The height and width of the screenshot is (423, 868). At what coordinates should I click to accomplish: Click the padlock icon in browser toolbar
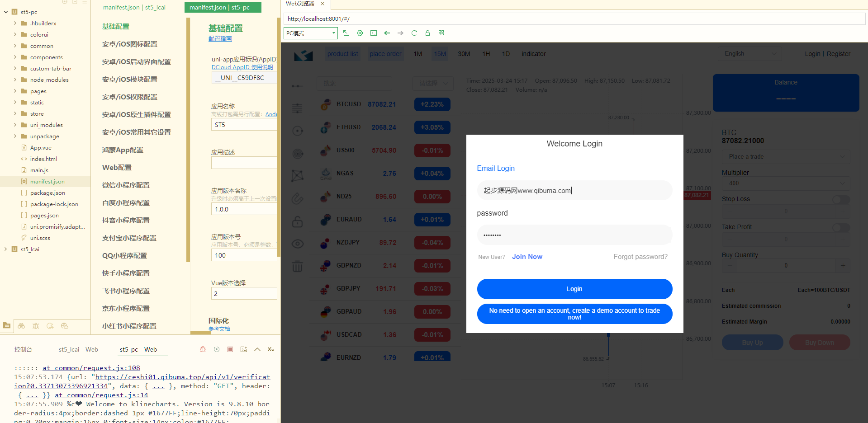(428, 33)
